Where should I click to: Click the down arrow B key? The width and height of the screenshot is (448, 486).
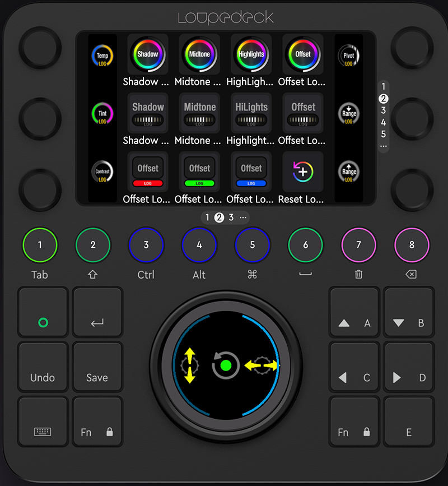(x=409, y=312)
